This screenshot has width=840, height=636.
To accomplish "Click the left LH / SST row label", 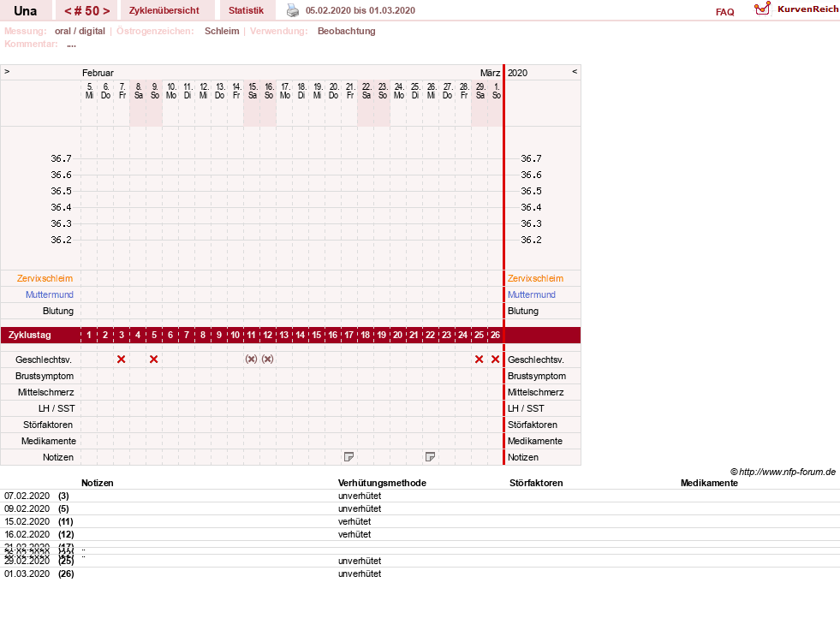I will click(57, 408).
